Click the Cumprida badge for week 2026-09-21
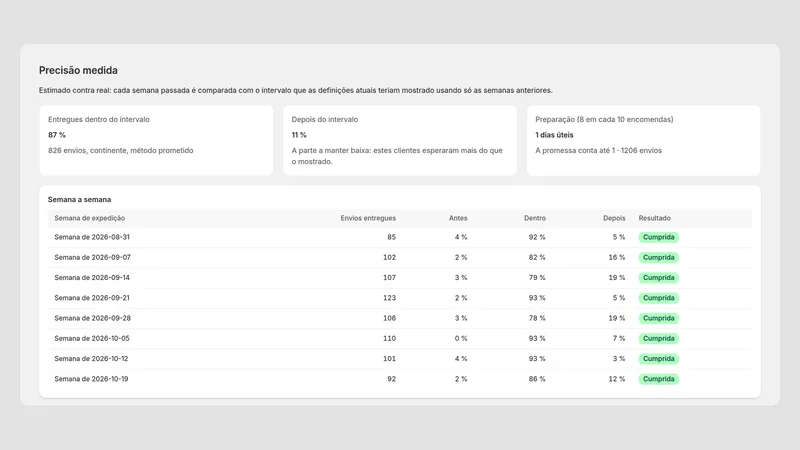 coord(658,298)
